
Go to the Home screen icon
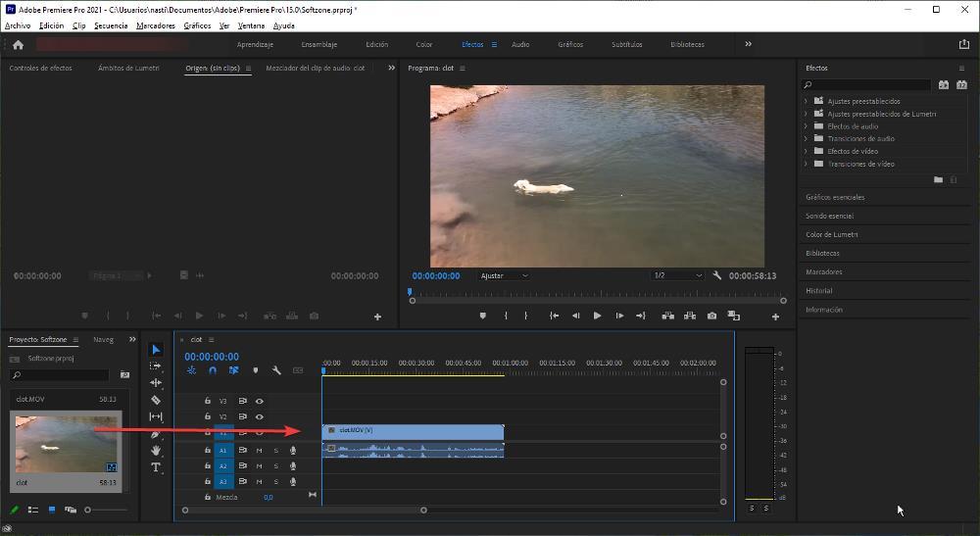click(18, 44)
